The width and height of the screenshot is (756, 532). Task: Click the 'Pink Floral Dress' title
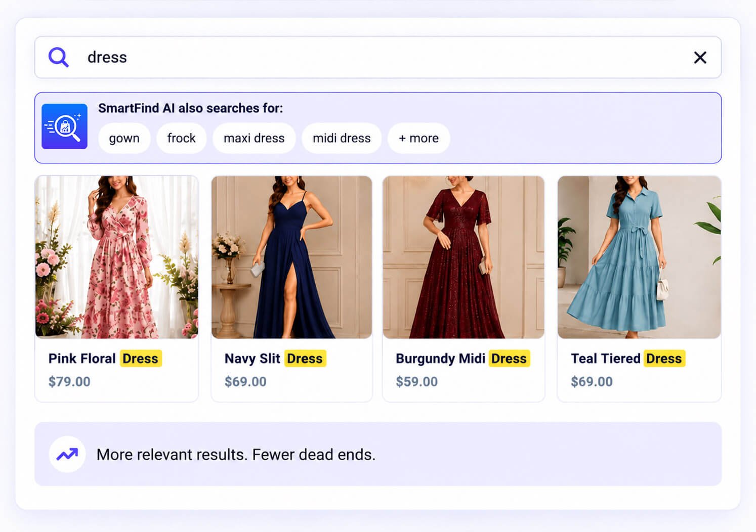105,359
